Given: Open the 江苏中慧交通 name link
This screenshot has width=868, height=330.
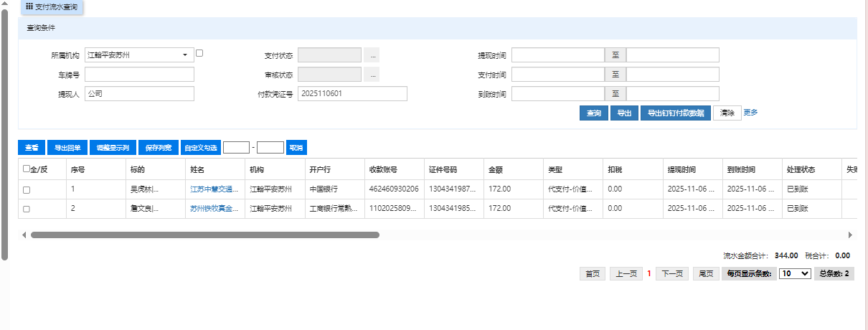Looking at the screenshot, I should pyautogui.click(x=214, y=189).
